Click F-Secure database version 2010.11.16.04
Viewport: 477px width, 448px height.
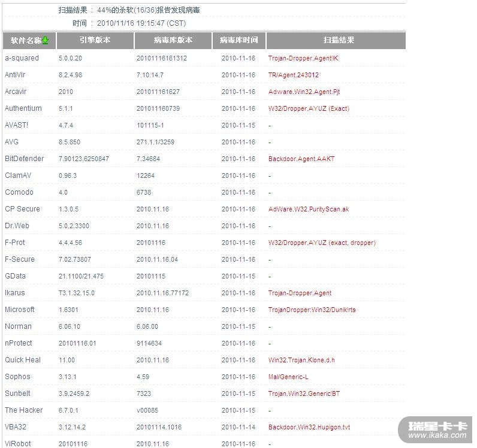(157, 259)
